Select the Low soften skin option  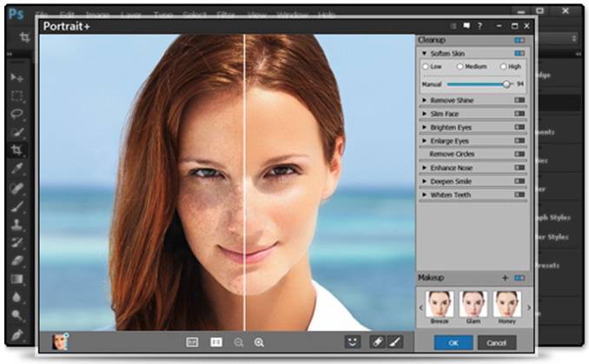[x=426, y=67]
